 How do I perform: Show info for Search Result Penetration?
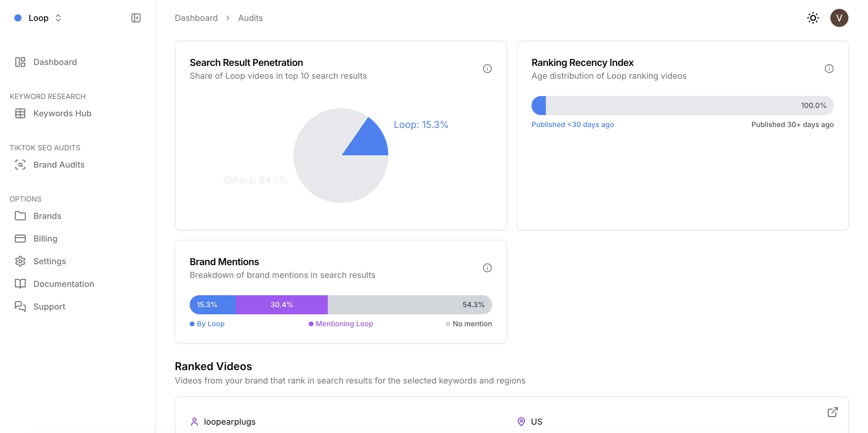487,69
